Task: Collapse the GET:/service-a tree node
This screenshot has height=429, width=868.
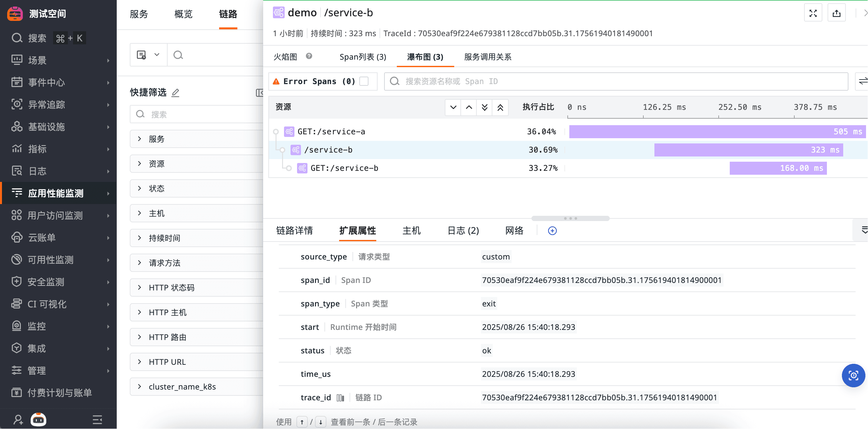Action: (276, 132)
